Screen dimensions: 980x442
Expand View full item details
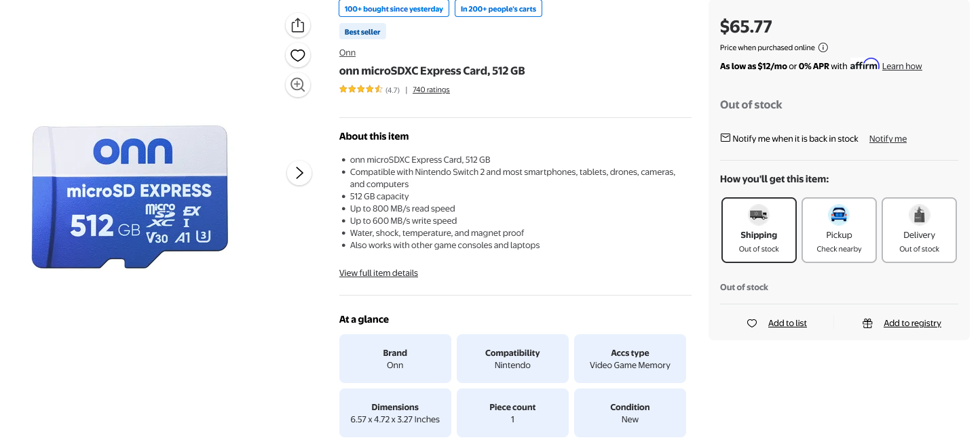click(x=379, y=273)
